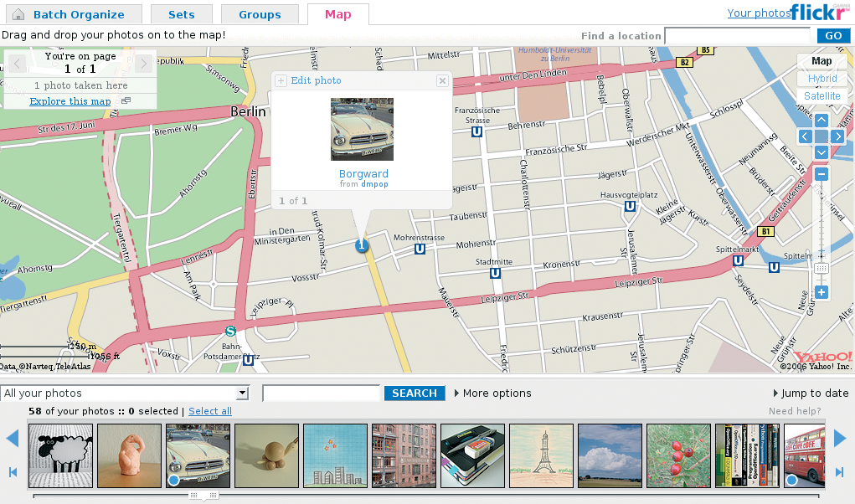Click the Select all link
The image size is (855, 504).
210,411
